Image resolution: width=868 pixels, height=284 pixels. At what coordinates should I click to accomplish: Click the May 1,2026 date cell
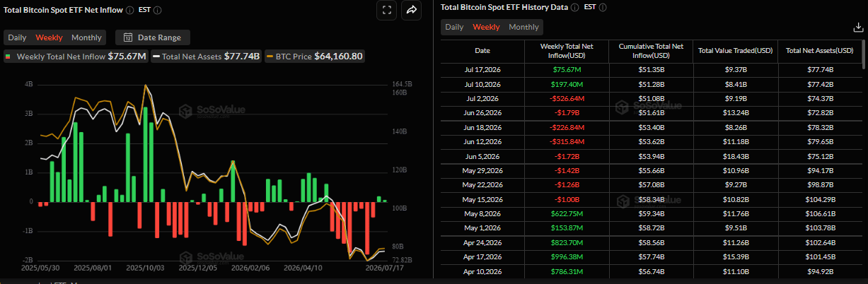tap(482, 228)
